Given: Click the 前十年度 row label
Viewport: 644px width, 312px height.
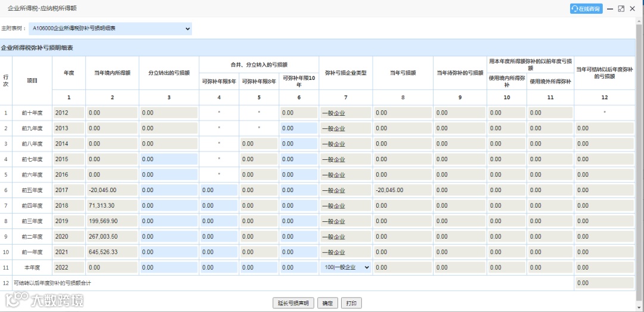Looking at the screenshot, I should click(x=32, y=113).
